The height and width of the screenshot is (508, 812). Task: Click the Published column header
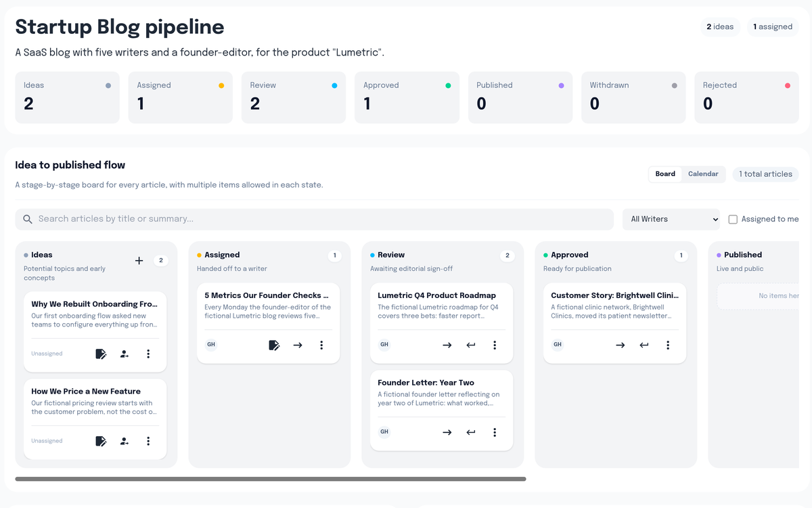point(743,255)
